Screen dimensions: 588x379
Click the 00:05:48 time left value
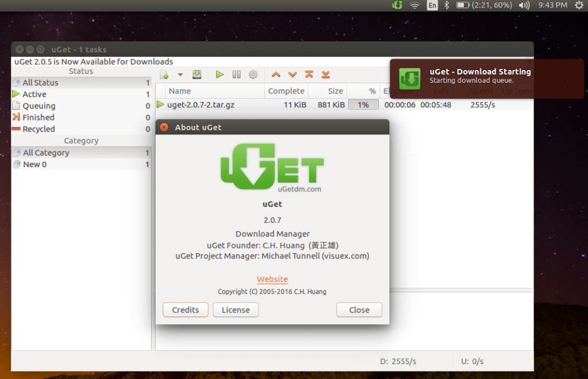(x=436, y=105)
